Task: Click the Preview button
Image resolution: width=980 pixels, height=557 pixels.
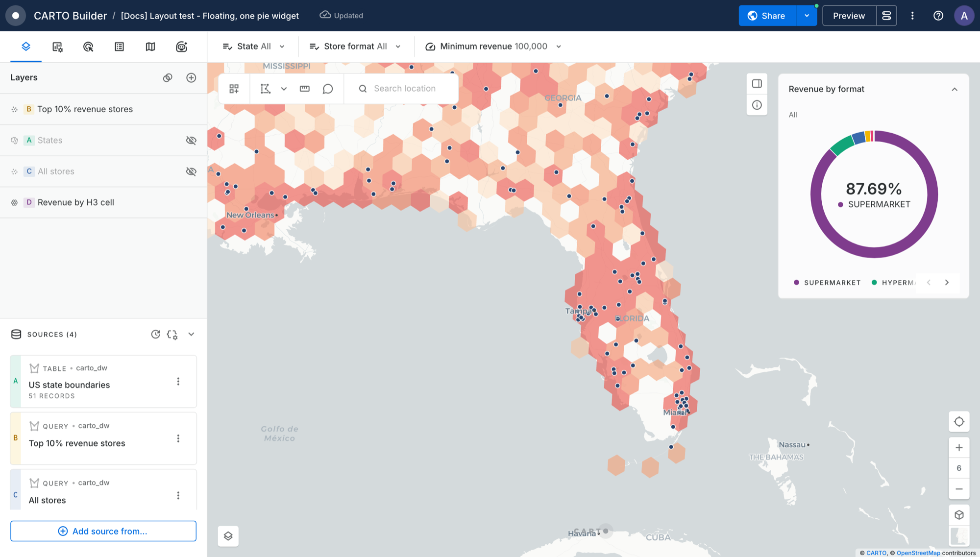Action: [849, 16]
